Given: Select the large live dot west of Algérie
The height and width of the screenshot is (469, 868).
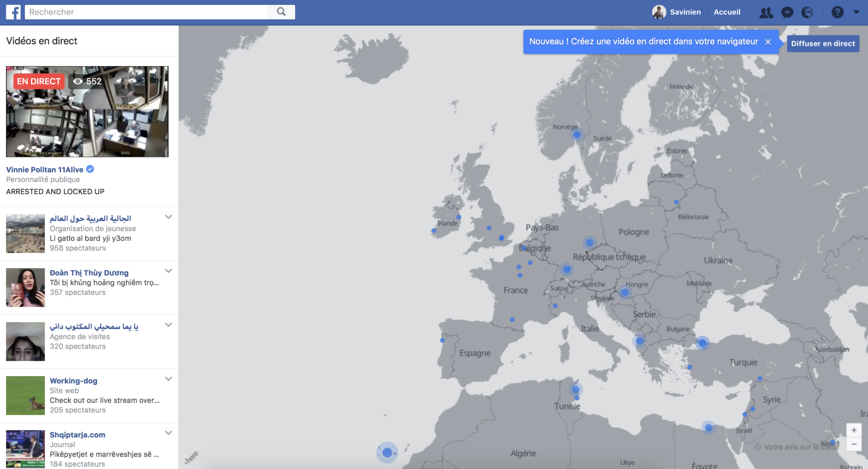Looking at the screenshot, I should pyautogui.click(x=387, y=452).
